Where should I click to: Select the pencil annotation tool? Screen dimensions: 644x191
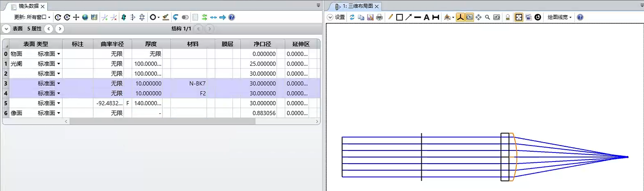pos(390,17)
